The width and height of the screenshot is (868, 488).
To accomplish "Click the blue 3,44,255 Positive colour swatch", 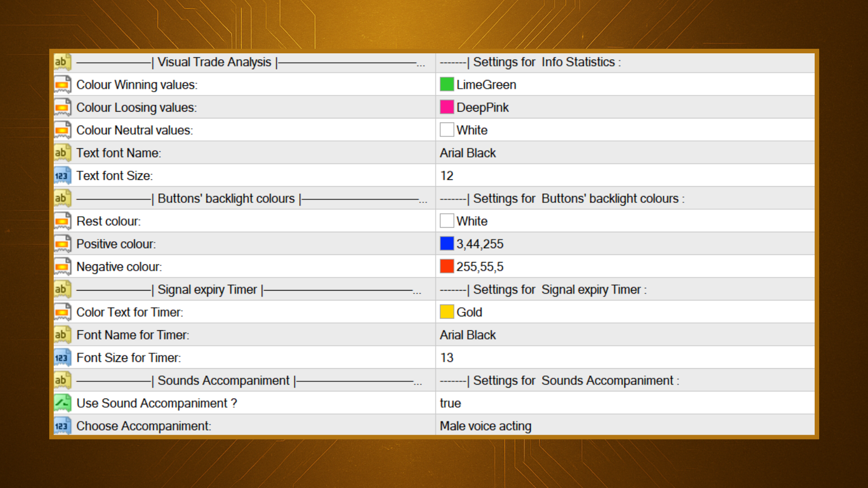I will tap(447, 244).
